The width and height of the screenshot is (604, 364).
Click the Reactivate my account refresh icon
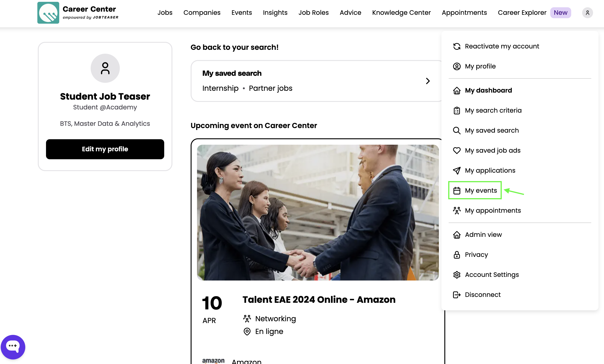tap(457, 46)
